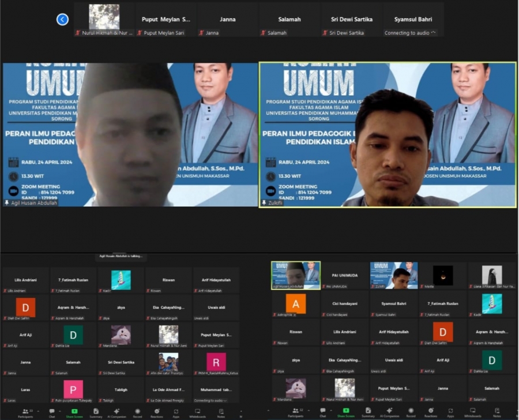Start Record in the right Zoom window

(411, 412)
